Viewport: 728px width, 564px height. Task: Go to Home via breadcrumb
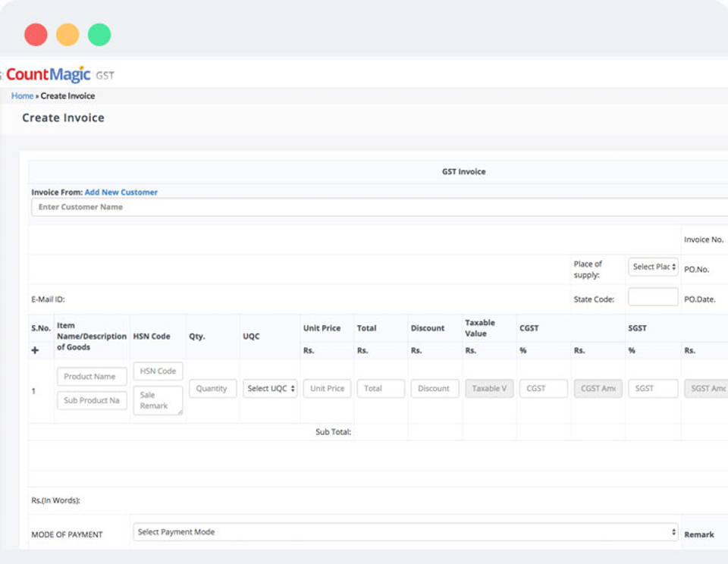(x=22, y=96)
